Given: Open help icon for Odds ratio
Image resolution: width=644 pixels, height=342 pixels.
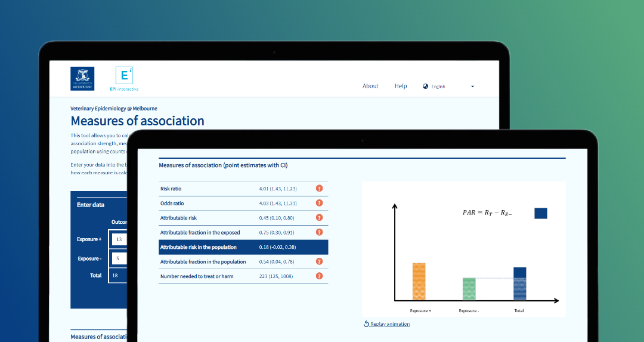Looking at the screenshot, I should point(319,203).
